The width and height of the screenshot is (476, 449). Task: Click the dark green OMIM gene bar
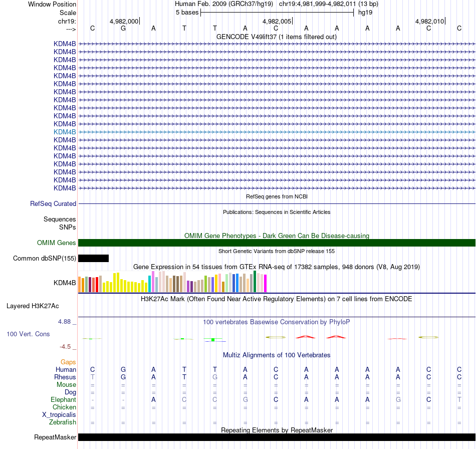[x=277, y=243]
